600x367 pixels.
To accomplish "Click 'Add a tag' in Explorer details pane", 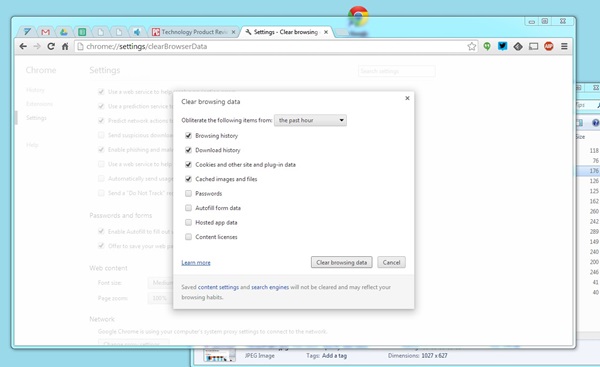I will tap(334, 356).
